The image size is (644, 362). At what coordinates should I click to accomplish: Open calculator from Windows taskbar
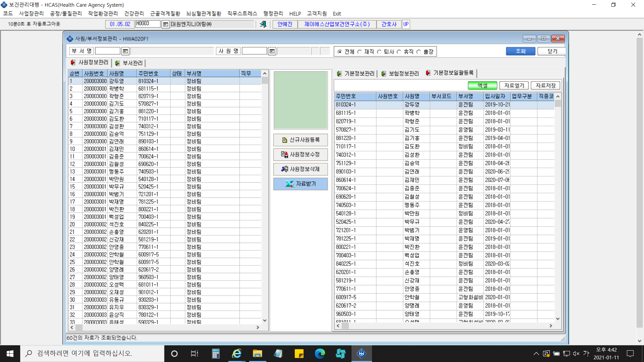[216, 354]
